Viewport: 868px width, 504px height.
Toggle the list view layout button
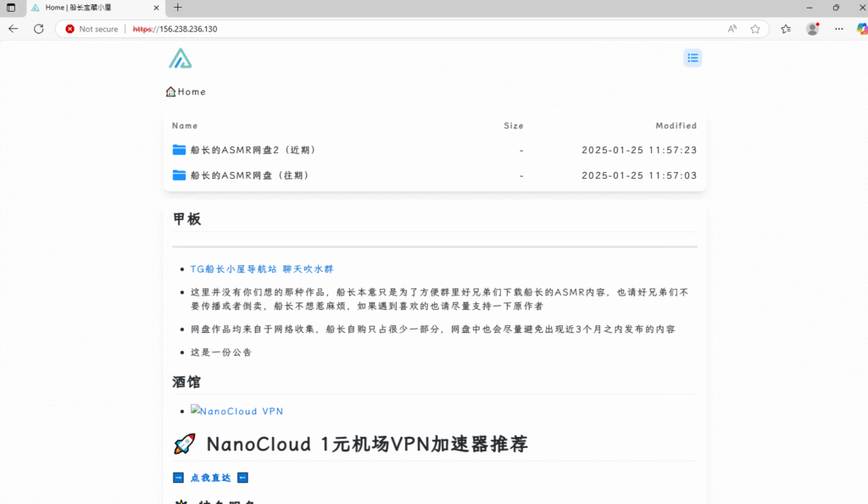tap(693, 58)
